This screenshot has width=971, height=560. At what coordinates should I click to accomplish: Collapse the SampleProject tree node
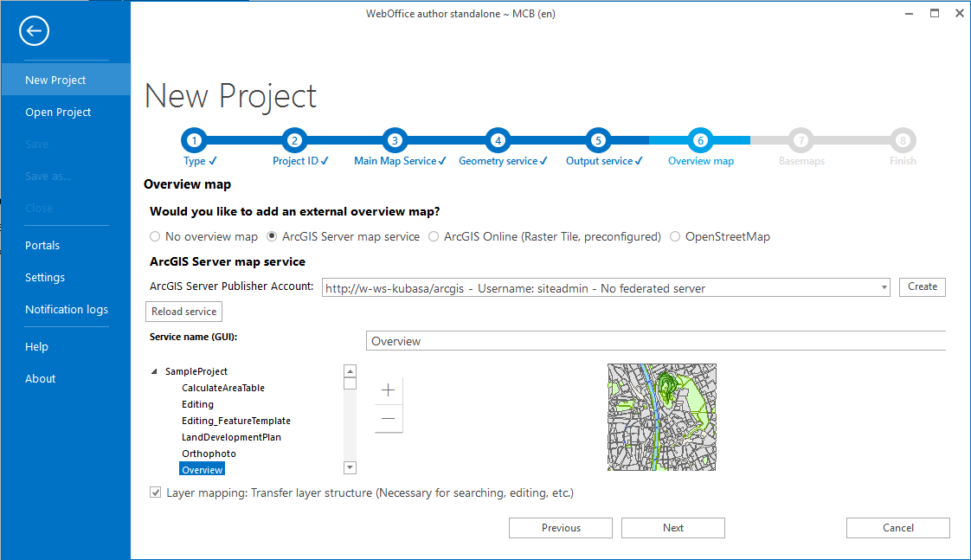click(153, 370)
